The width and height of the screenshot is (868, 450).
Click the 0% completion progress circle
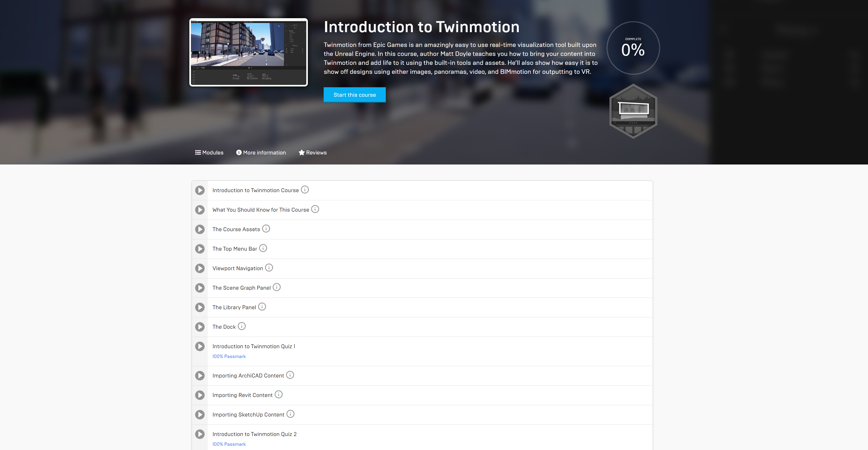tap(633, 48)
